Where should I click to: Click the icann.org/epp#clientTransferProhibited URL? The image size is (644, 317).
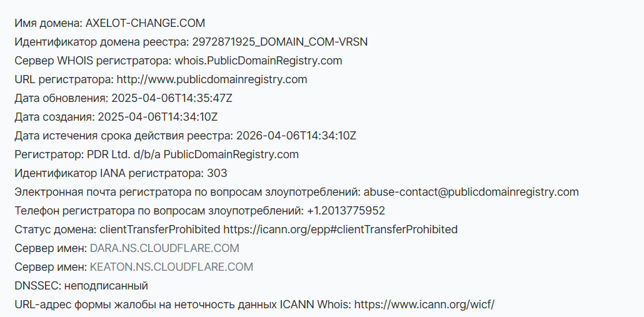pos(341,229)
